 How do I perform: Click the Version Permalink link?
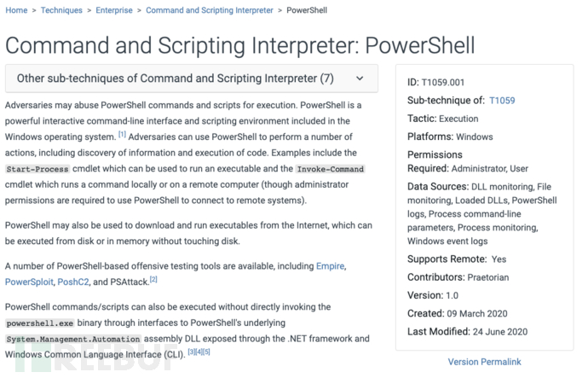(485, 362)
